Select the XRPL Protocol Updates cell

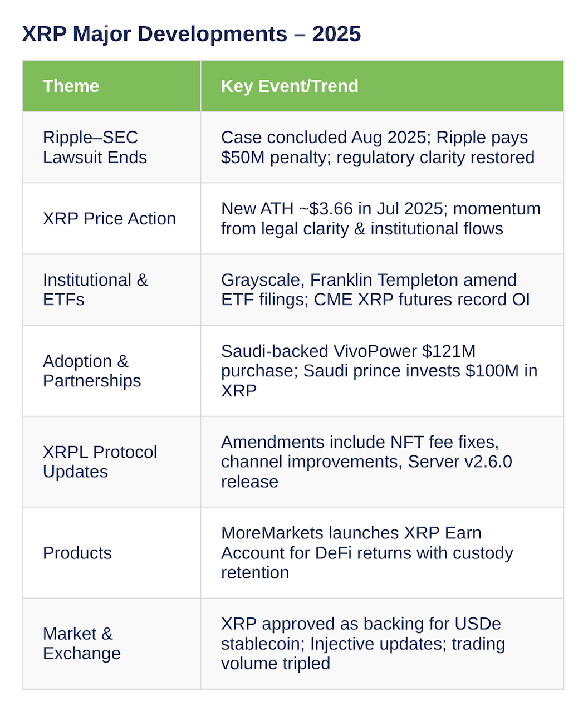click(x=111, y=462)
